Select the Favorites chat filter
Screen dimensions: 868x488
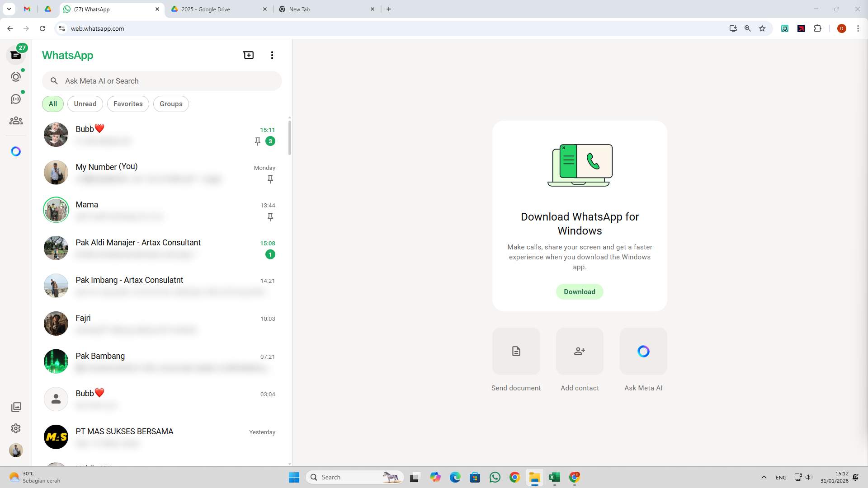(128, 104)
